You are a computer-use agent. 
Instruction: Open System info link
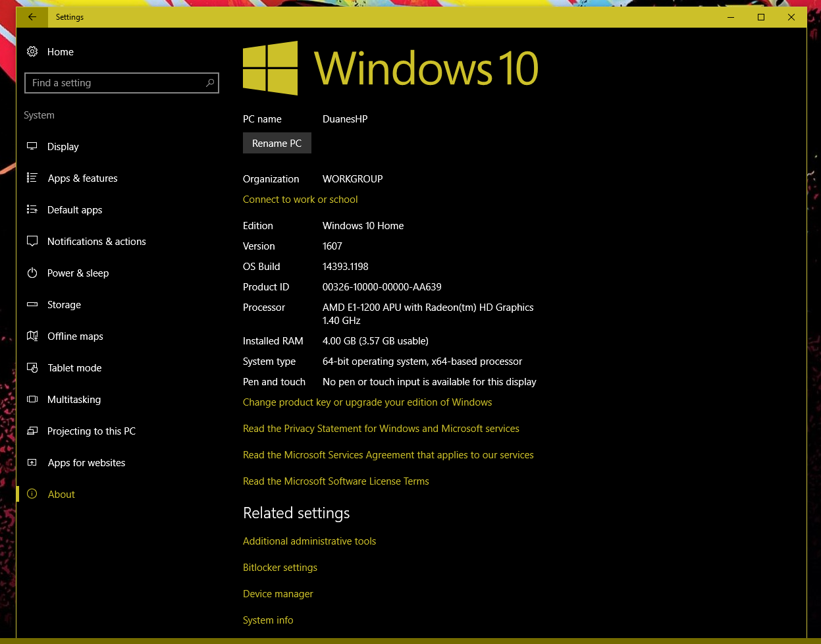point(268,620)
